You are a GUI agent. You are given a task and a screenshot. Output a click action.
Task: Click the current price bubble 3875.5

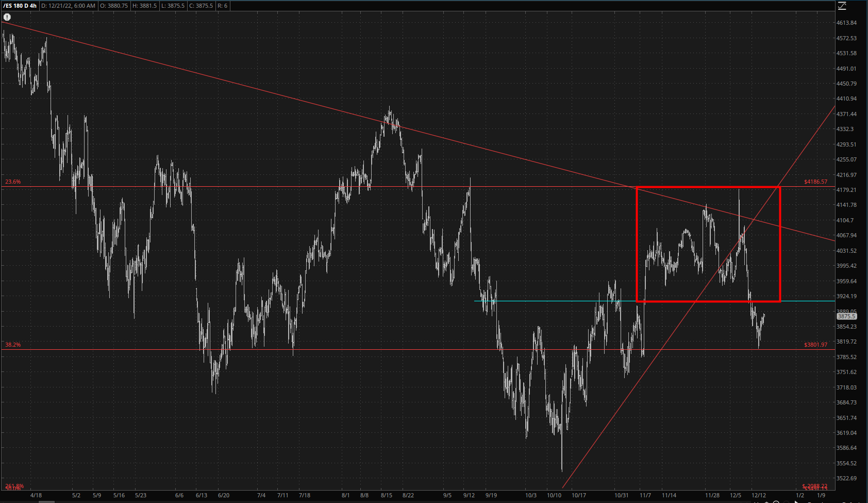click(846, 316)
